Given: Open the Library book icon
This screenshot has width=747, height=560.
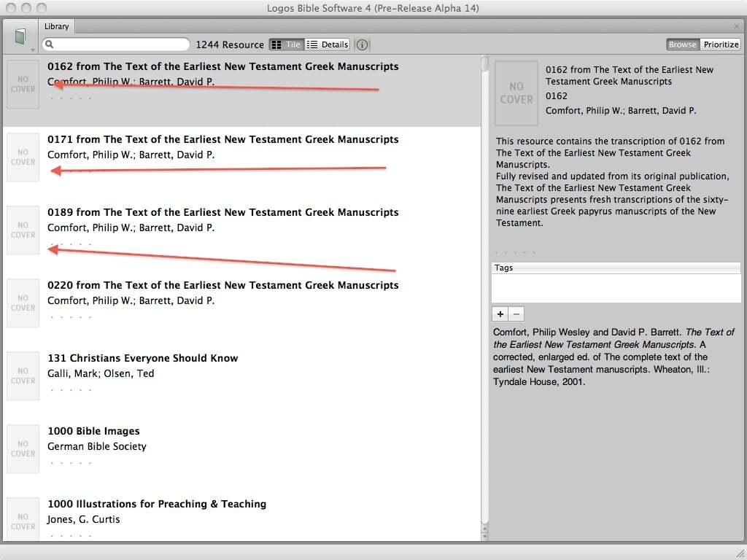Looking at the screenshot, I should (x=20, y=36).
